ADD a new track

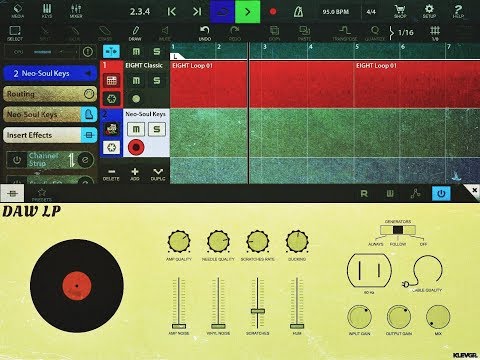(x=135, y=174)
